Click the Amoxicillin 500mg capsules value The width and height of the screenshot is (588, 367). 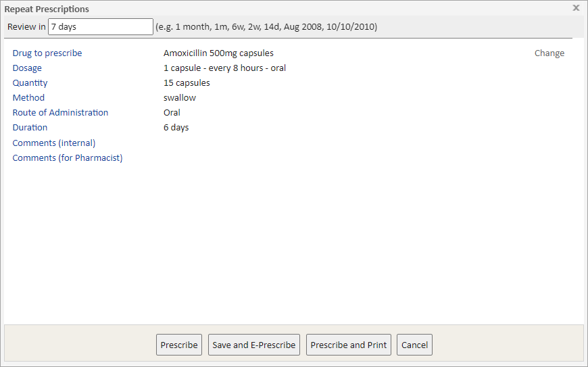(218, 53)
